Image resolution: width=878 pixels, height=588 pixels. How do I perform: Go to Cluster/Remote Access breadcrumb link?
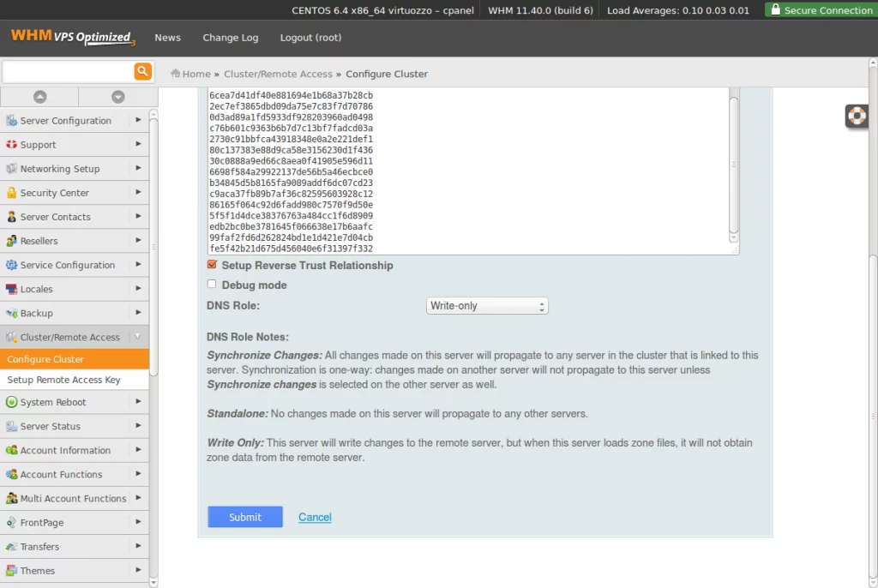coord(278,74)
